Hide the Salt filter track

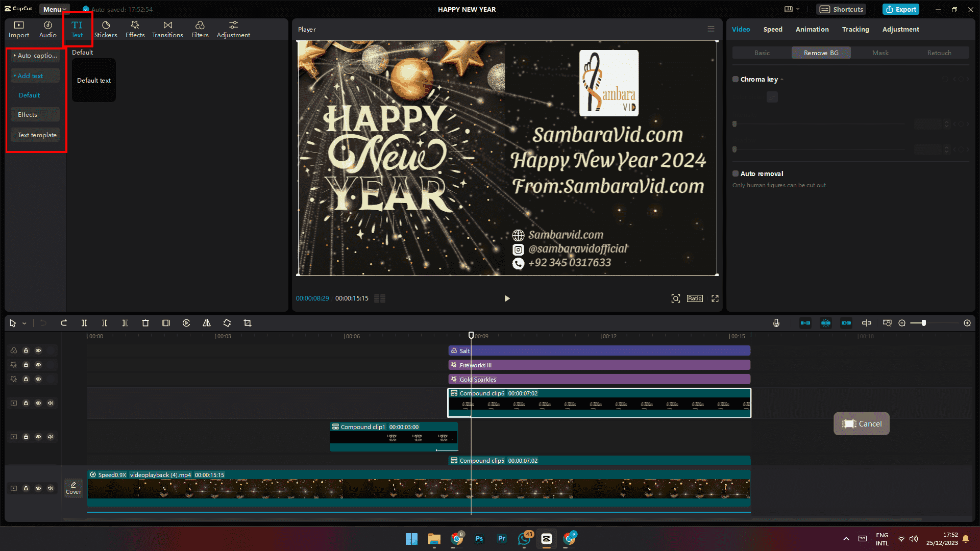38,350
